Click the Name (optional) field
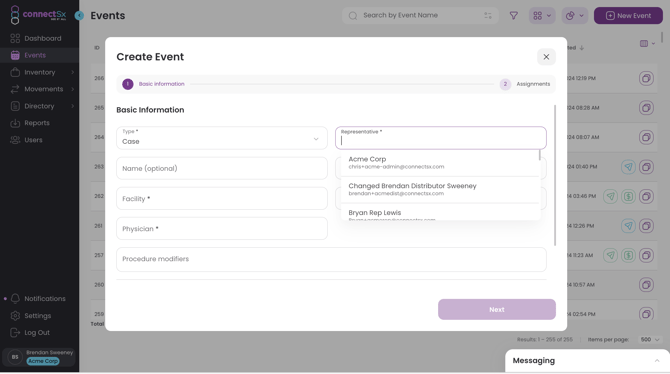 tap(222, 168)
